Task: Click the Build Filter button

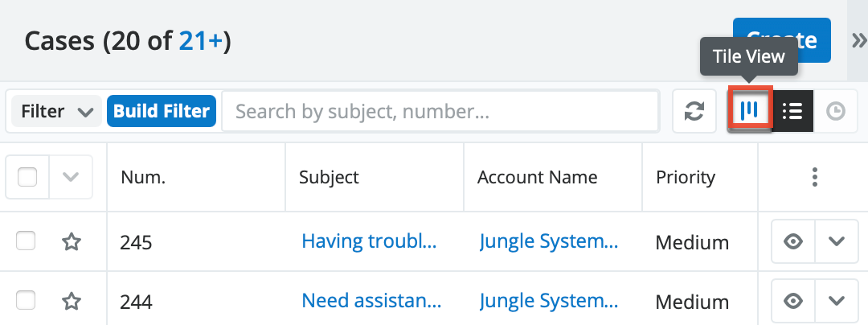Action: point(162,111)
